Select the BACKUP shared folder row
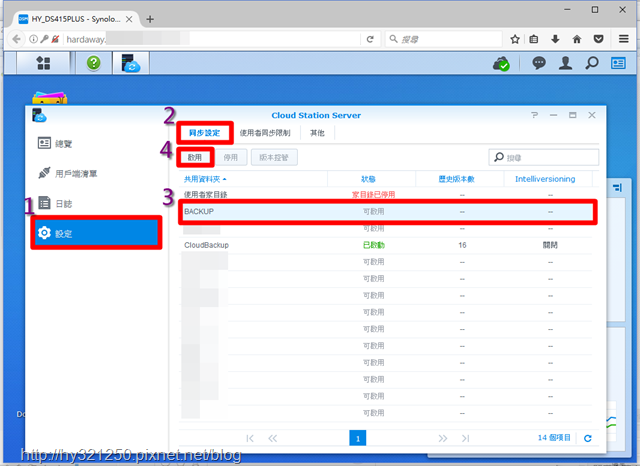The image size is (640, 466). coord(387,212)
